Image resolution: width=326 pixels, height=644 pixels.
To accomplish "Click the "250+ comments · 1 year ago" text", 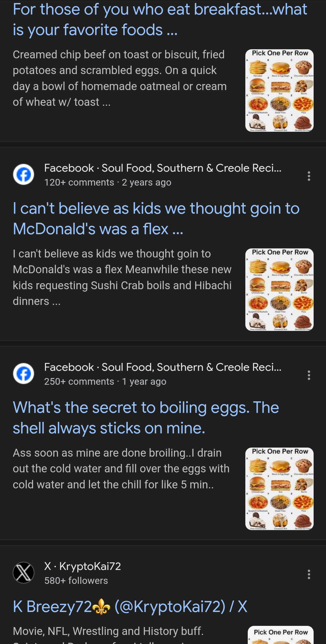I will [x=105, y=382].
